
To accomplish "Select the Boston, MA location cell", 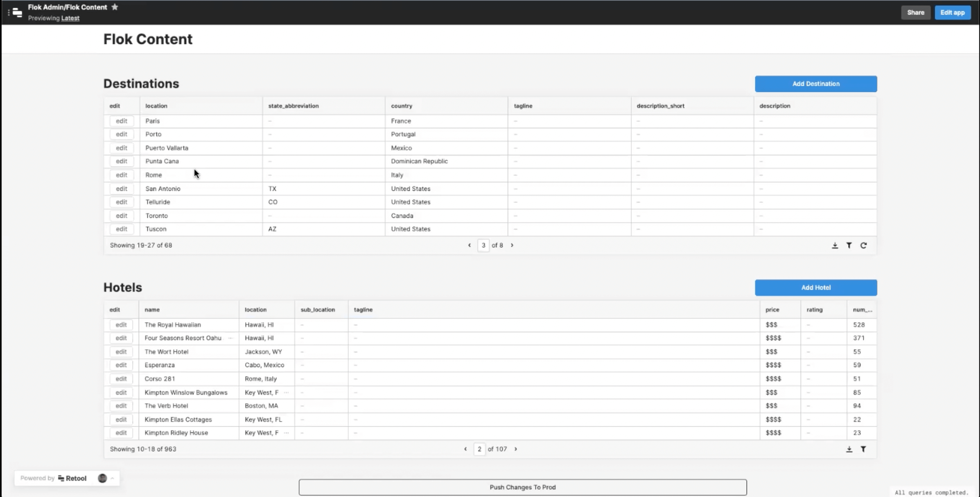I will [267, 406].
